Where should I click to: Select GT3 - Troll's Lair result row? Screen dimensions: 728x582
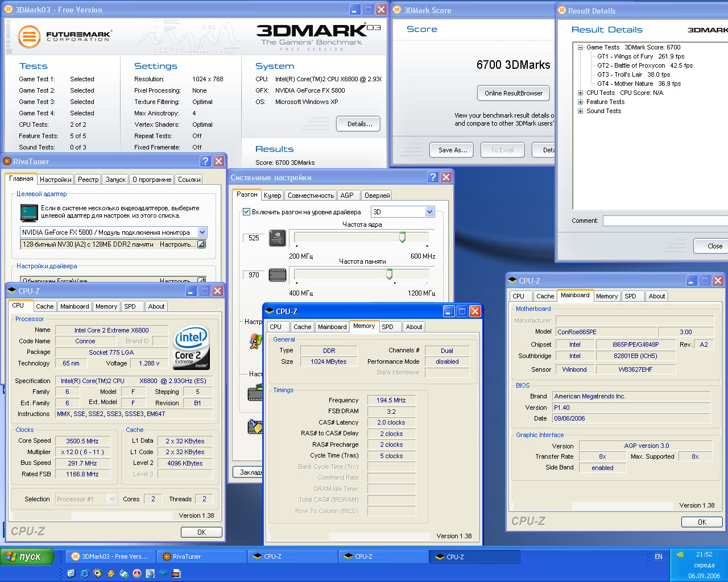[x=634, y=75]
